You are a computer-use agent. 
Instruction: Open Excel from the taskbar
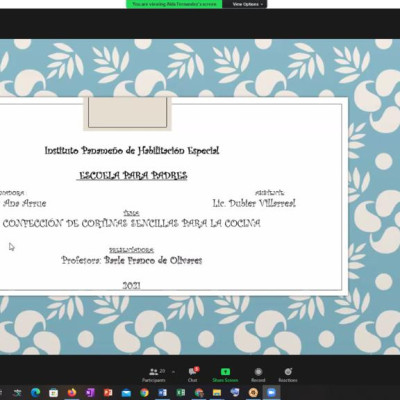[x=181, y=393]
